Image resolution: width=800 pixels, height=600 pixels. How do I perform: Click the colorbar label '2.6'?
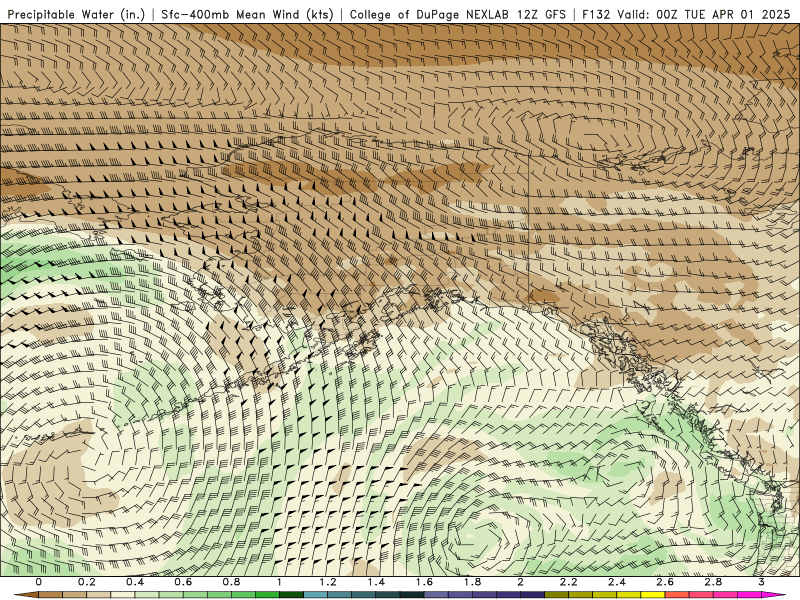click(x=665, y=582)
